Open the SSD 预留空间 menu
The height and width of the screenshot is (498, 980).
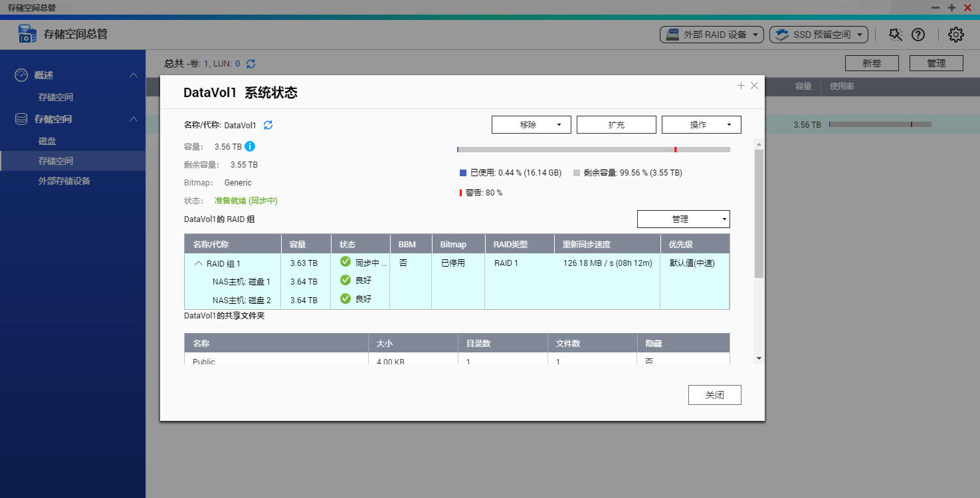click(819, 35)
